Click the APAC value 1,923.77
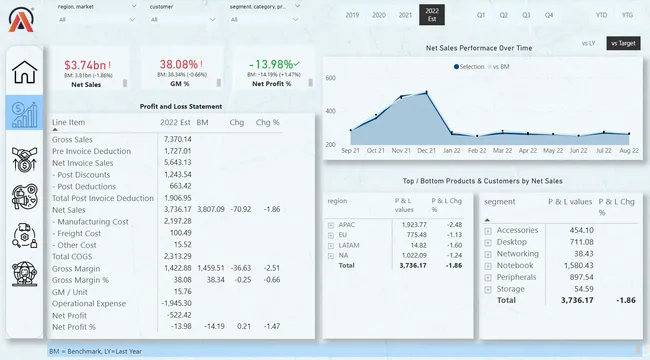 tap(414, 225)
